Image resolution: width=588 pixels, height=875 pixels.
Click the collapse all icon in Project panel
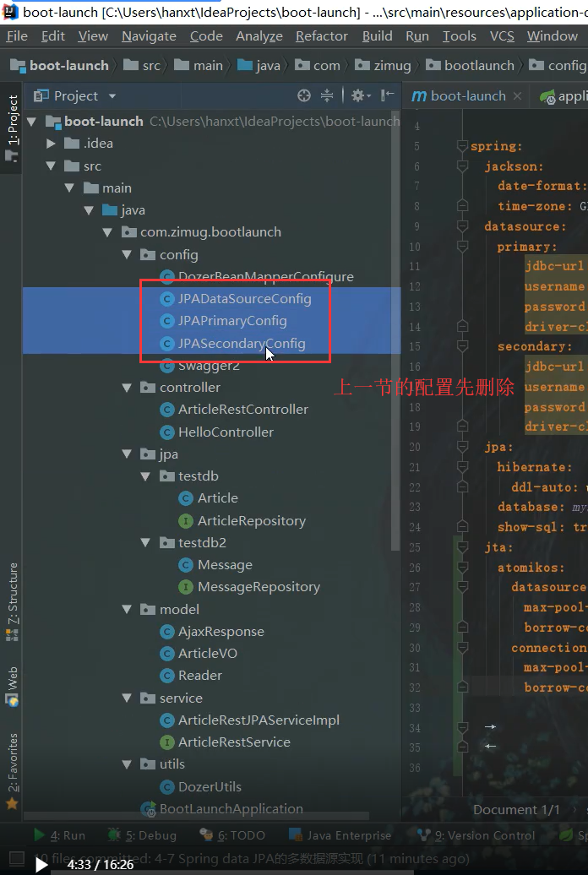pyautogui.click(x=327, y=96)
